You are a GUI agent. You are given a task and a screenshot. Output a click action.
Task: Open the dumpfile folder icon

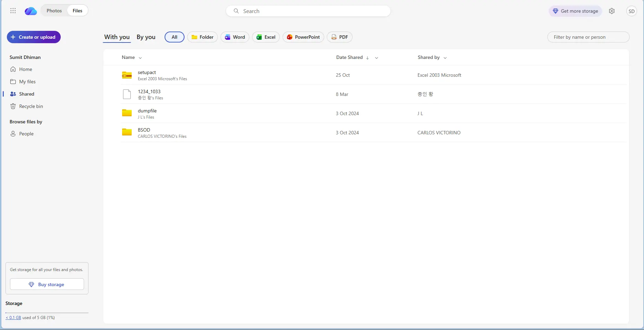[x=127, y=113]
